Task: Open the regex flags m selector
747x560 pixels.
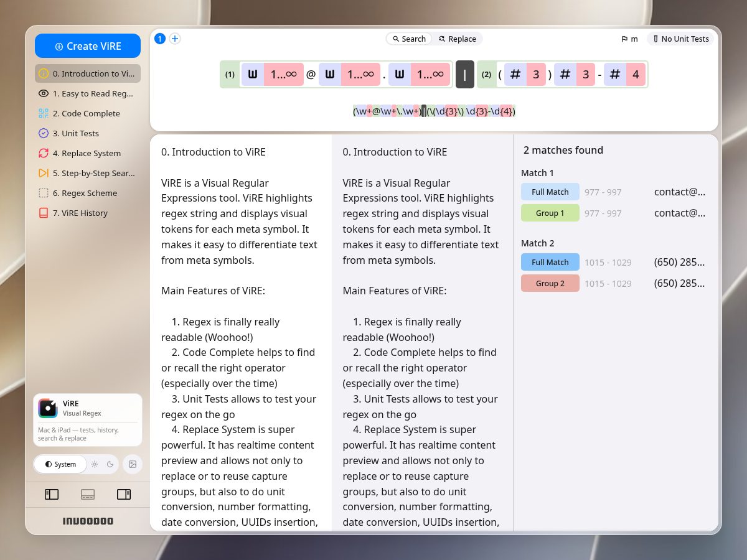Action: coord(629,39)
